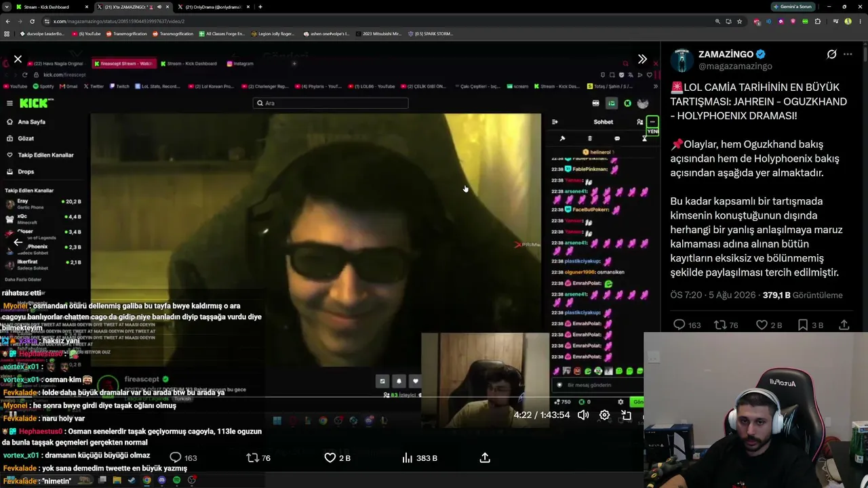Like the post in the side panel
This screenshot has width=868, height=488.
(x=762, y=325)
